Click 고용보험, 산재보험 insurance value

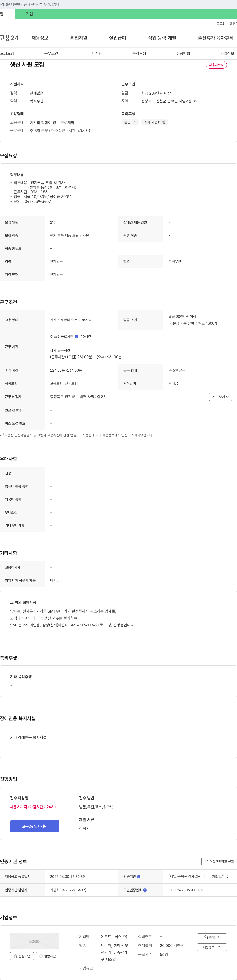pyautogui.click(x=64, y=383)
